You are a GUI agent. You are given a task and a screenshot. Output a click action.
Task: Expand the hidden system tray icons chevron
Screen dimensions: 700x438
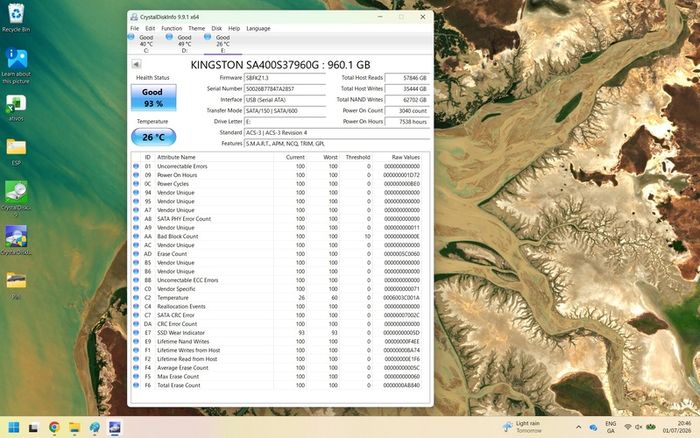click(579, 427)
